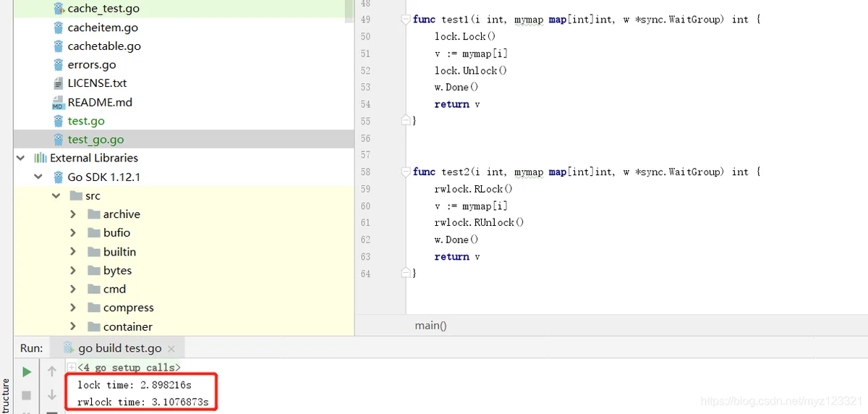Close the 'go build test.go' run tab
Viewport: 868px width, 414px height.
pos(171,349)
